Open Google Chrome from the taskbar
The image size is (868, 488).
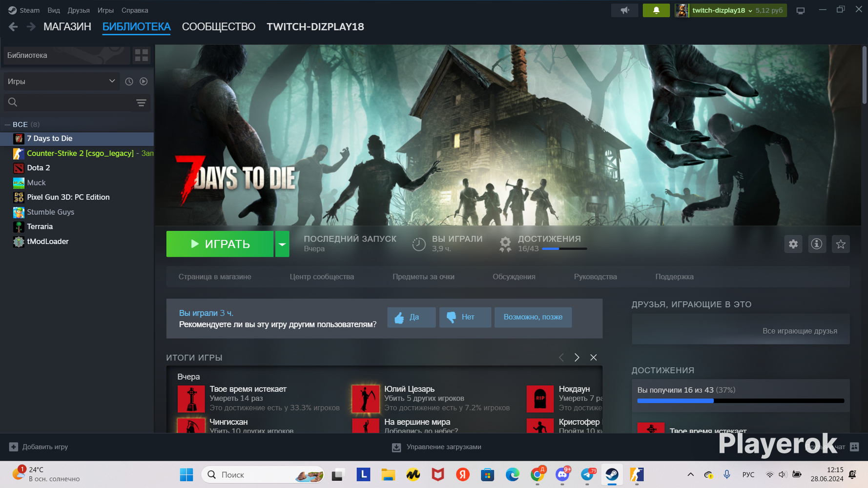(537, 475)
